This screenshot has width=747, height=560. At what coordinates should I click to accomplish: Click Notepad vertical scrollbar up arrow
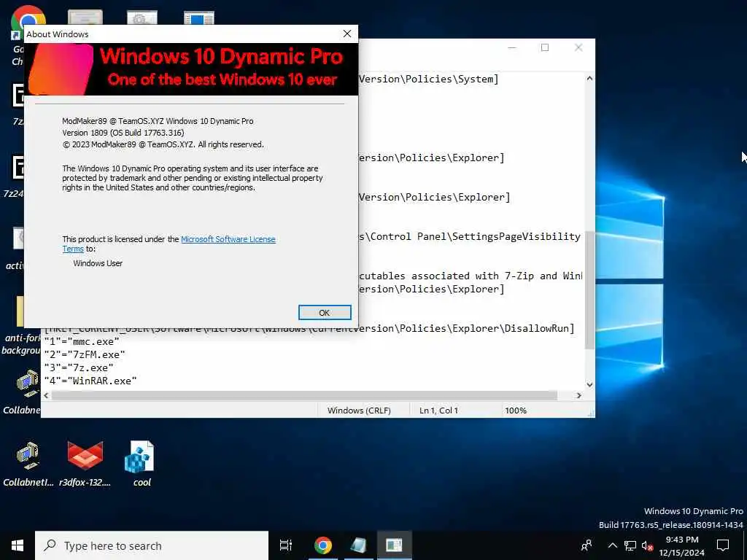tap(589, 78)
